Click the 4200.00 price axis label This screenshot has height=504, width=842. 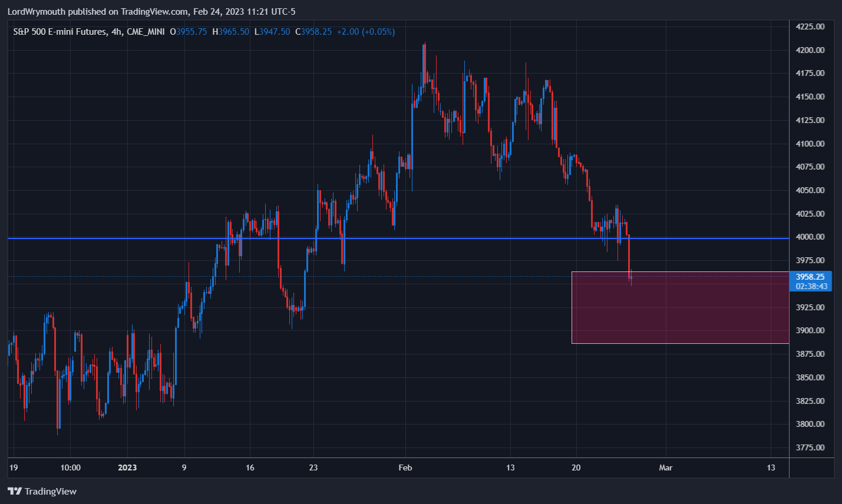click(810, 50)
